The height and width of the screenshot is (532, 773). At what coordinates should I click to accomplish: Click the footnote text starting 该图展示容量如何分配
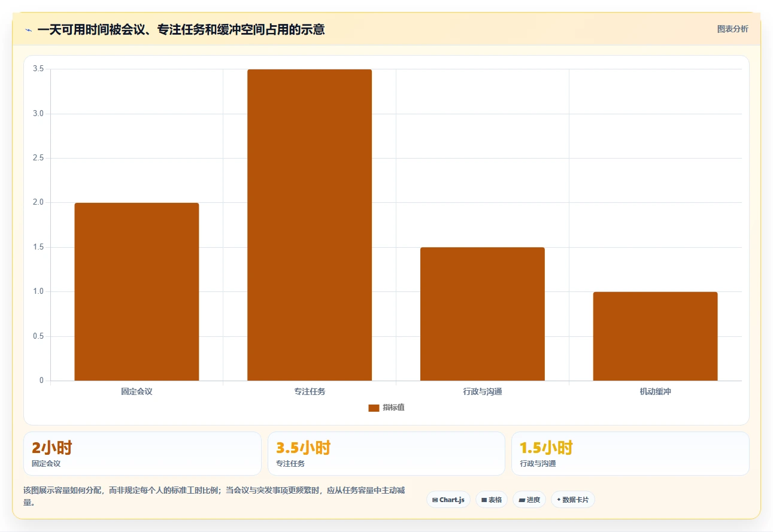point(214,496)
